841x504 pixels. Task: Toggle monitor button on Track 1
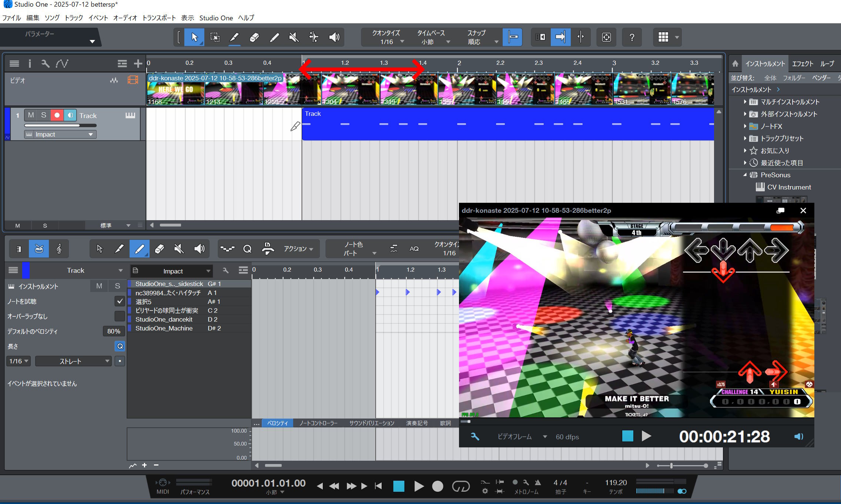click(70, 115)
